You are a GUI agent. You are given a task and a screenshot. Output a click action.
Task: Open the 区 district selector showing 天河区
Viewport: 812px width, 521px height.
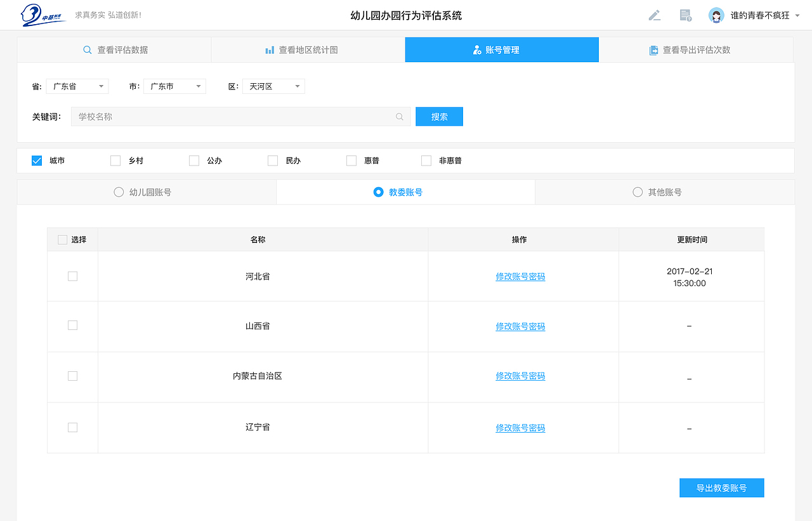pyautogui.click(x=273, y=86)
